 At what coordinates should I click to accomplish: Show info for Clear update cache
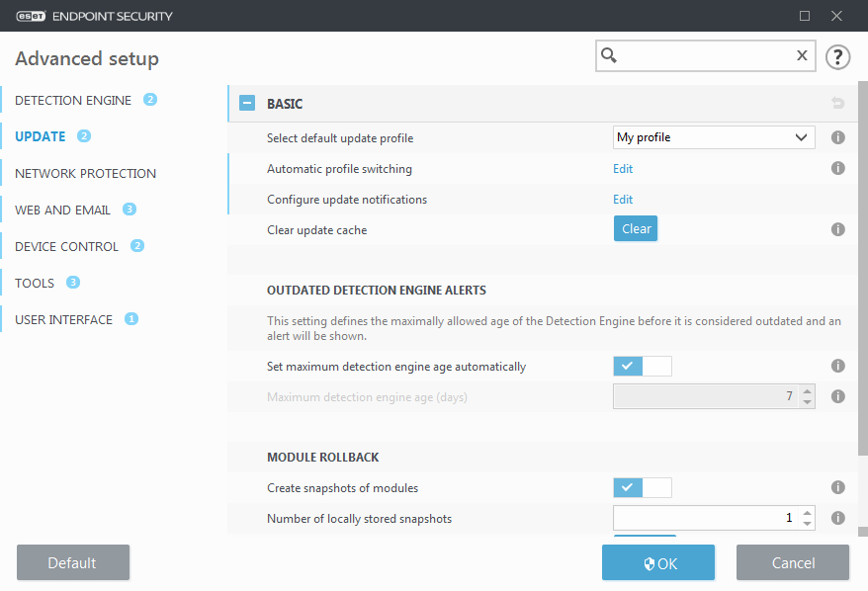click(838, 229)
